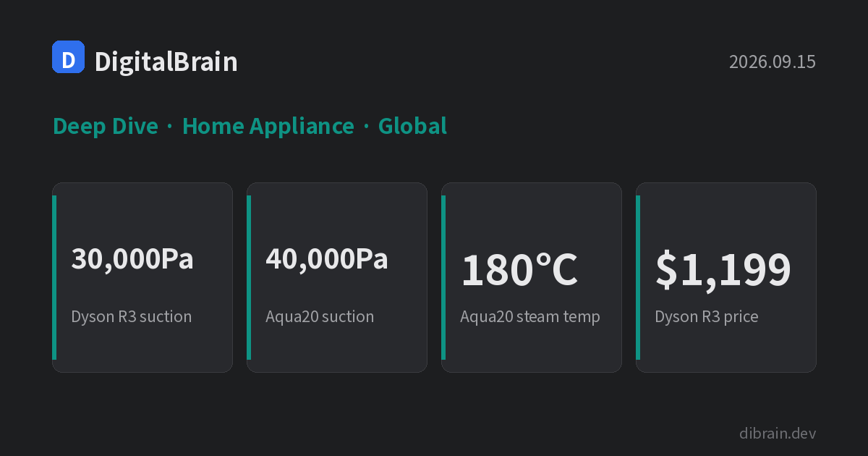Click the blue DigitalBrain D logo icon
The height and width of the screenshot is (456, 868).
69,57
